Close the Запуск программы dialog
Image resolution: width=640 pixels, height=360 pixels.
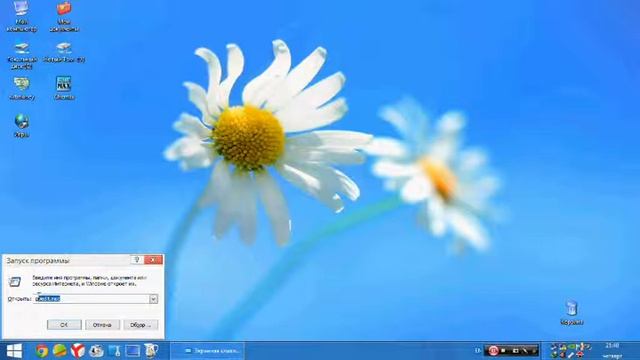(153, 260)
